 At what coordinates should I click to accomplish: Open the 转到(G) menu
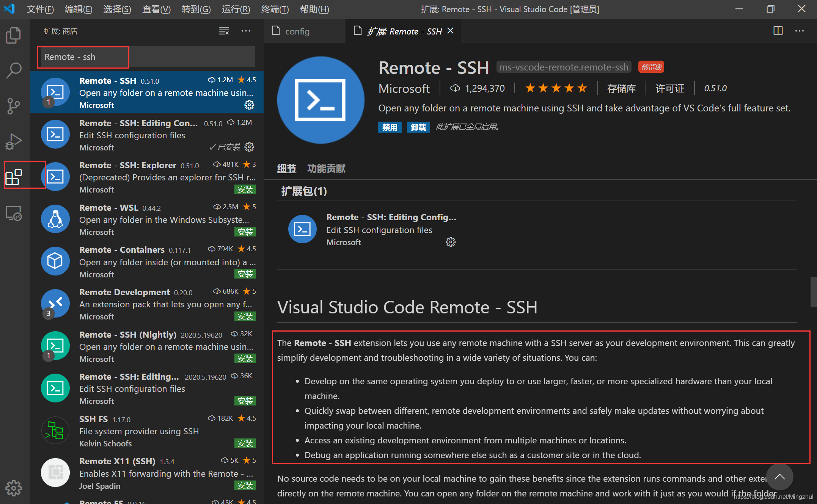[x=196, y=9]
